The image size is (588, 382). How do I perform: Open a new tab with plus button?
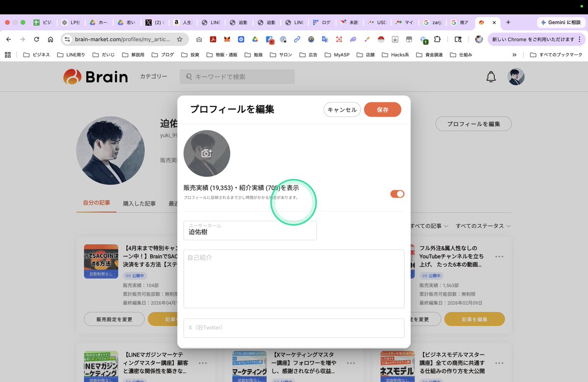click(x=508, y=23)
